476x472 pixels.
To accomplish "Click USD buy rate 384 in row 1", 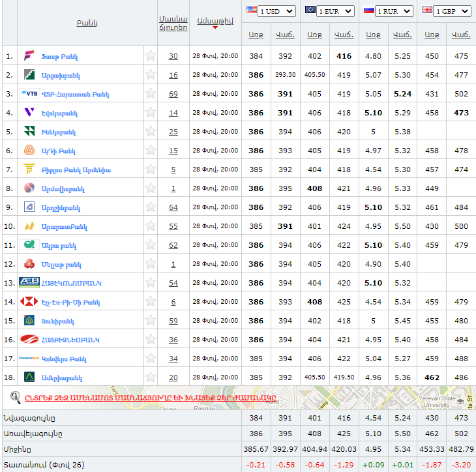I will coord(256,56).
